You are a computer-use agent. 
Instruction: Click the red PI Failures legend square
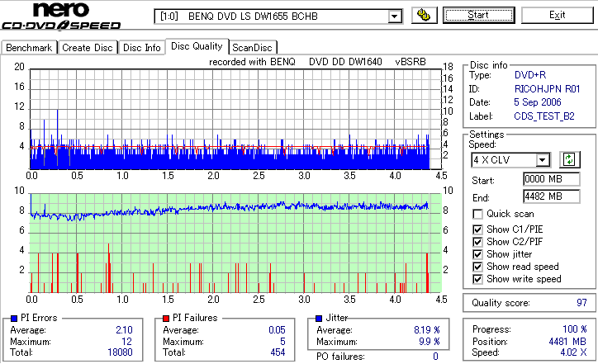(x=166, y=319)
